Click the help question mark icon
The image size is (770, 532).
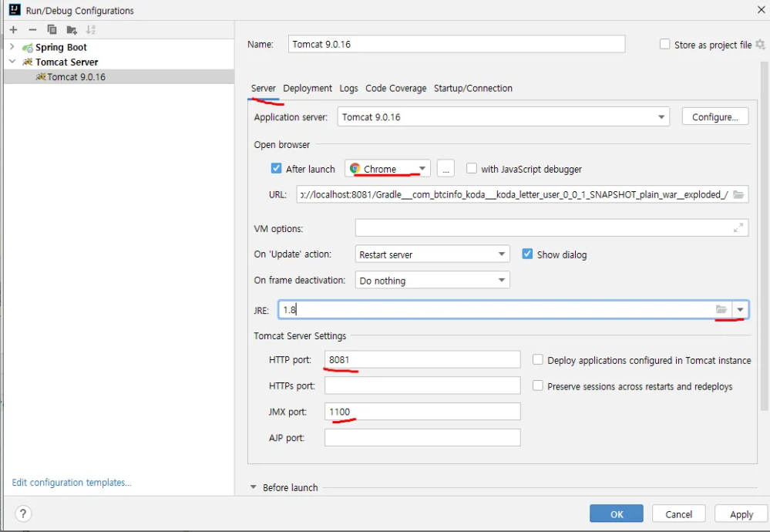coord(22,513)
